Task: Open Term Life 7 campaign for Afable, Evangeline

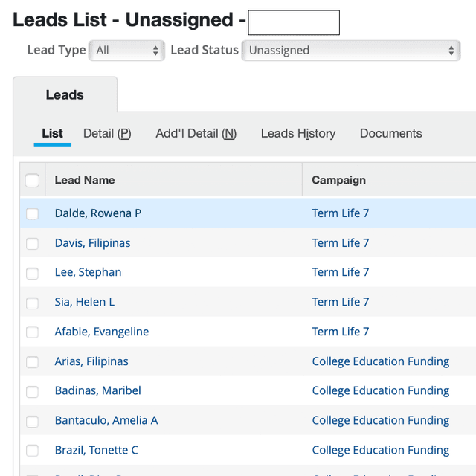Action: pyautogui.click(x=340, y=332)
